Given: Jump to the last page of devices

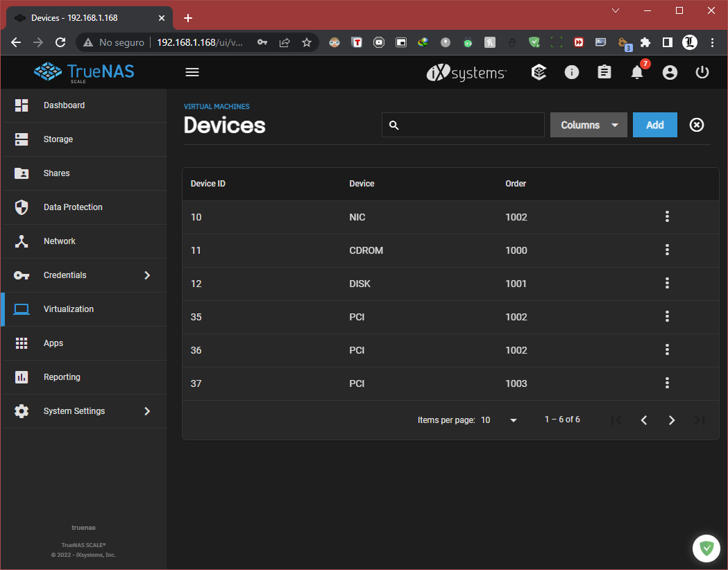Looking at the screenshot, I should pyautogui.click(x=700, y=420).
